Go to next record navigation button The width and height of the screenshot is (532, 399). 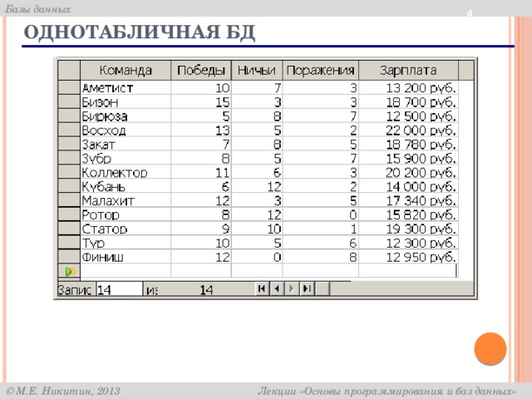(x=292, y=288)
